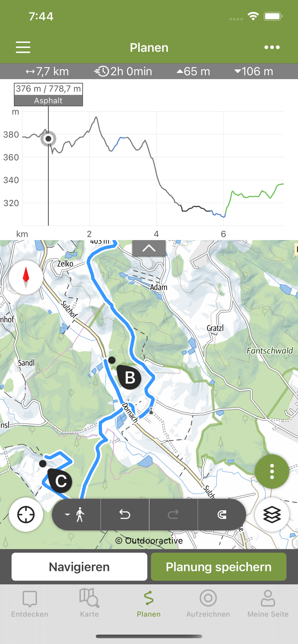Viewport: 298px width, 644px height.
Task: Collapse the elevation profile with chevron
Action: 149,248
